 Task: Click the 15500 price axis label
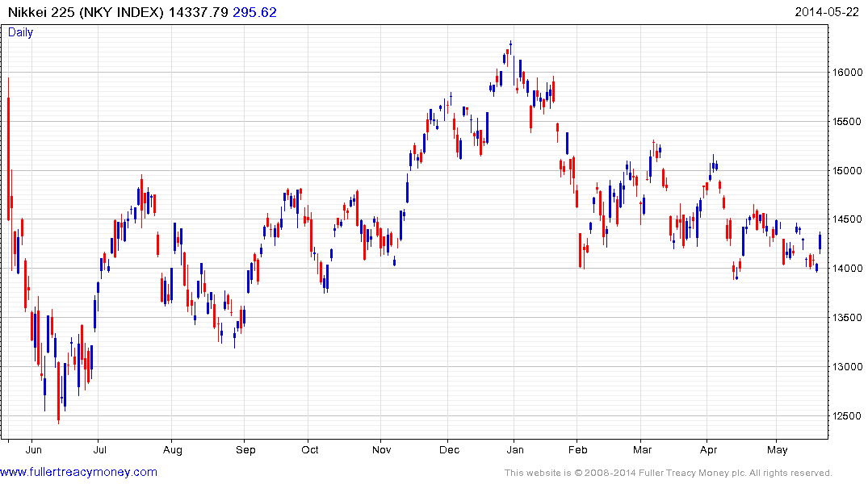tap(847, 122)
